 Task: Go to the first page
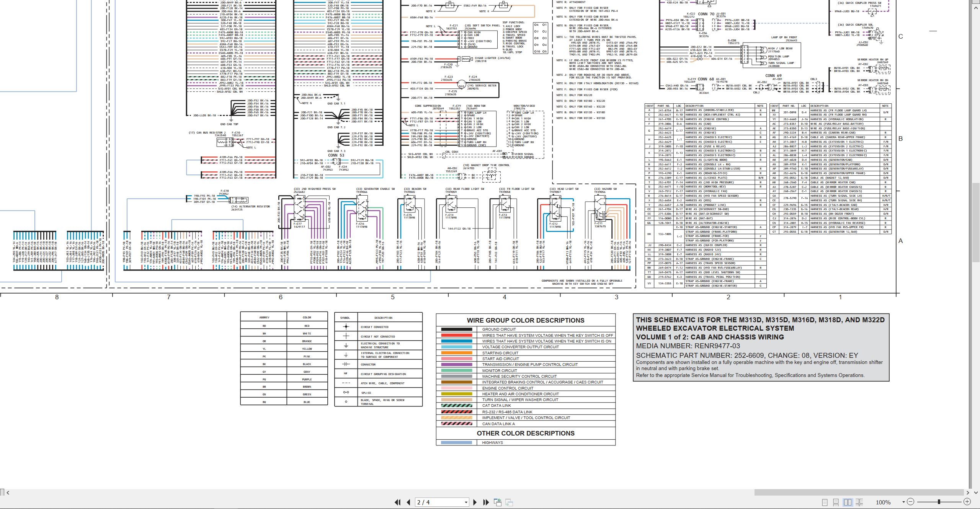point(398,502)
